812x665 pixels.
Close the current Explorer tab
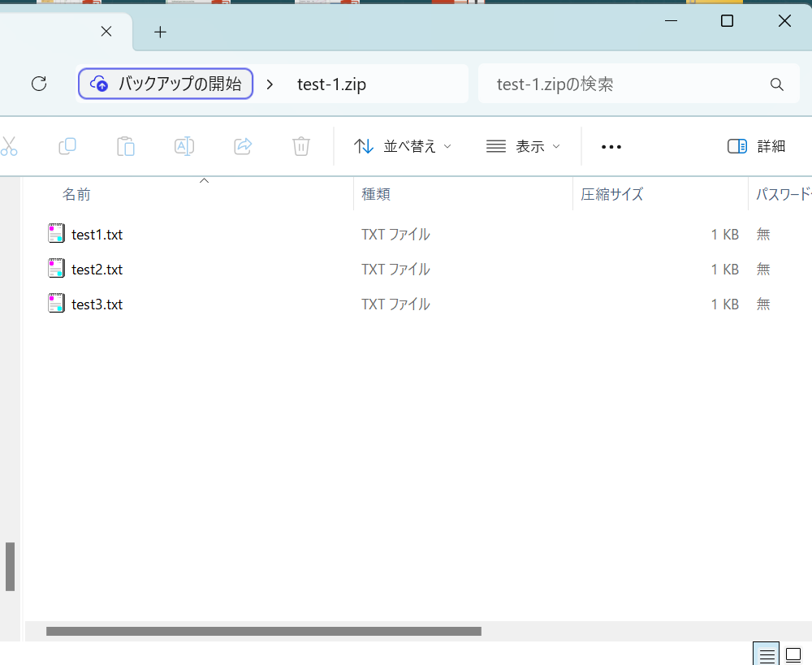(x=106, y=32)
